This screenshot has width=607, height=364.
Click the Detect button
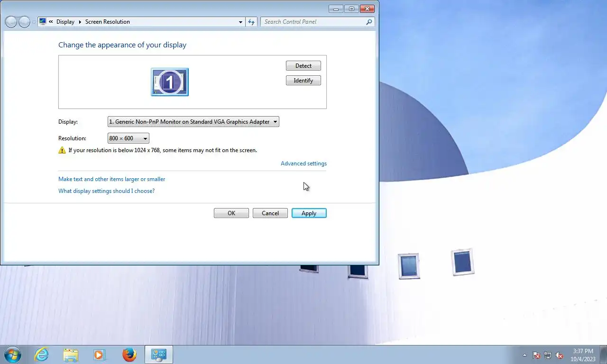(303, 66)
